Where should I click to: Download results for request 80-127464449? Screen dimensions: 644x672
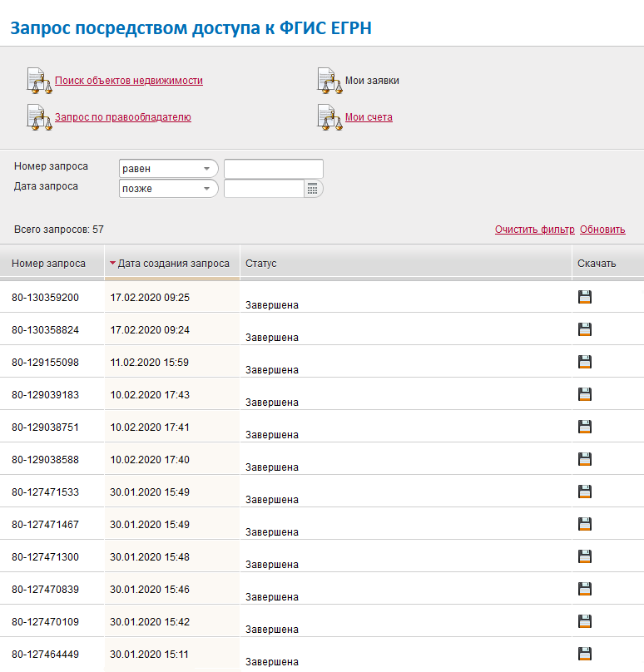[585, 654]
